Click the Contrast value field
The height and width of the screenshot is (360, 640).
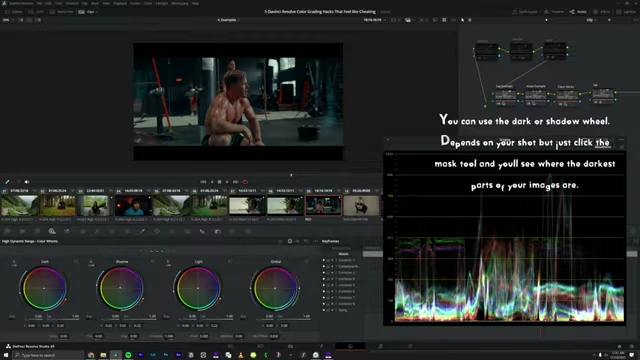[x=169, y=336]
